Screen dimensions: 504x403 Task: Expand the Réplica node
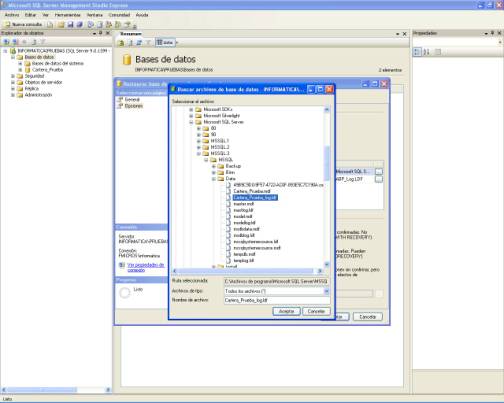pos(13,89)
